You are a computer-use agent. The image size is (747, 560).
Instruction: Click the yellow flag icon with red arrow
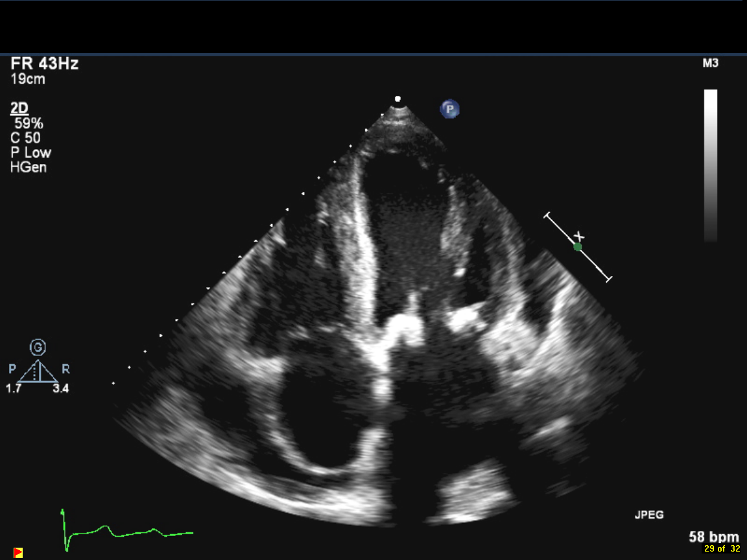click(x=18, y=552)
